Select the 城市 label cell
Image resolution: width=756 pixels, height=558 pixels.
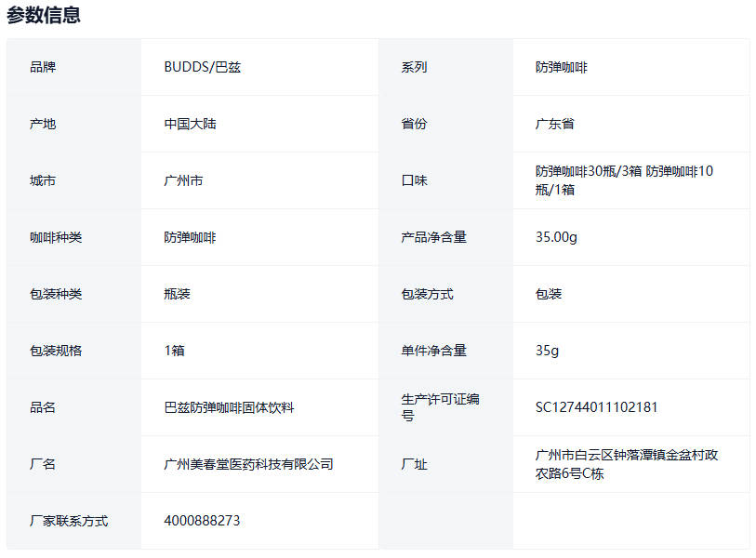73,180
